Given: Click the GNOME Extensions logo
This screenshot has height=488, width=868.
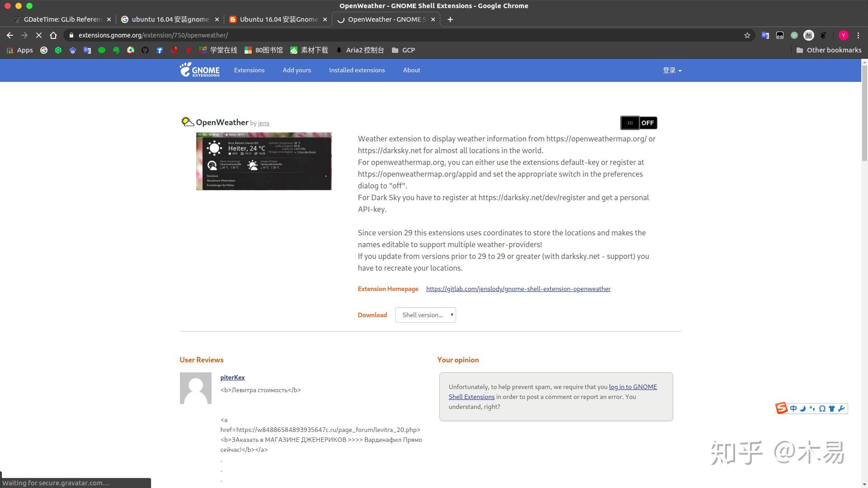Looking at the screenshot, I should pos(199,70).
